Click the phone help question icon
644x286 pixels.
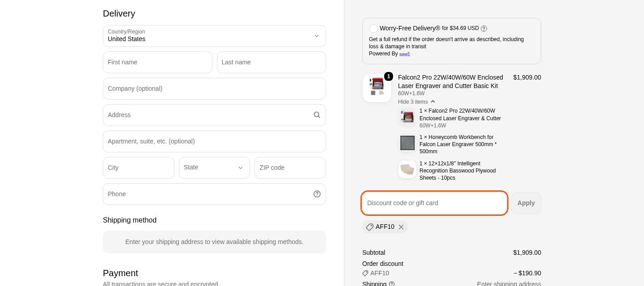point(317,194)
